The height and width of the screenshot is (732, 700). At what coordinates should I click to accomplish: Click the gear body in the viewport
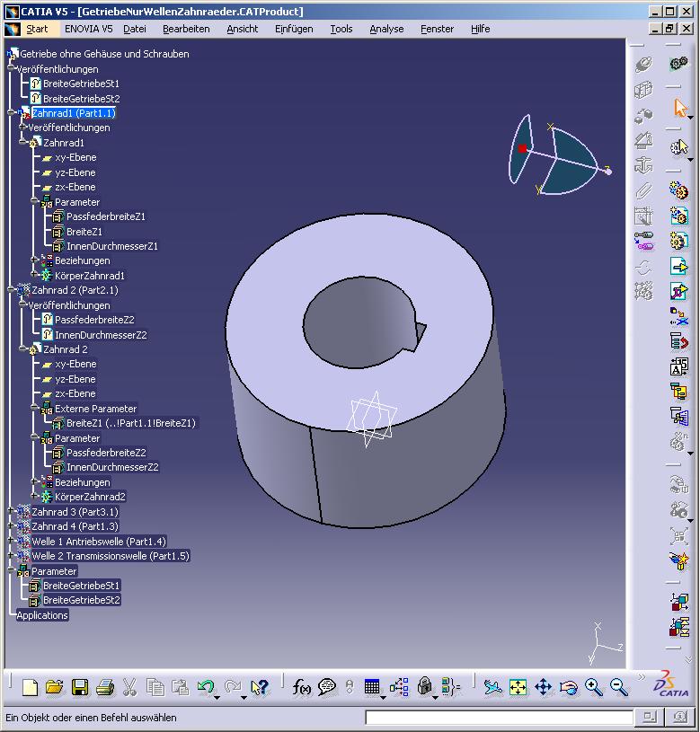point(366,371)
